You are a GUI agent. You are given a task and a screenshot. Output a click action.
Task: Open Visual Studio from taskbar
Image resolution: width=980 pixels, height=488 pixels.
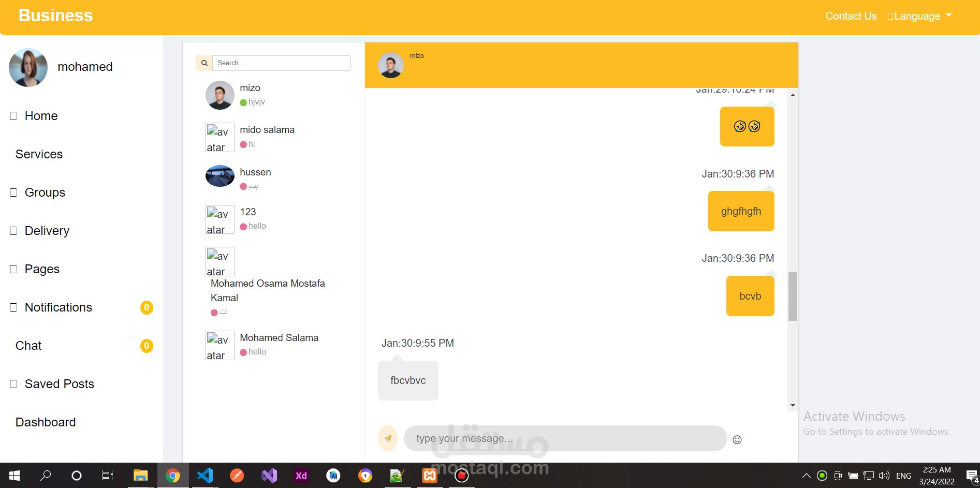269,476
